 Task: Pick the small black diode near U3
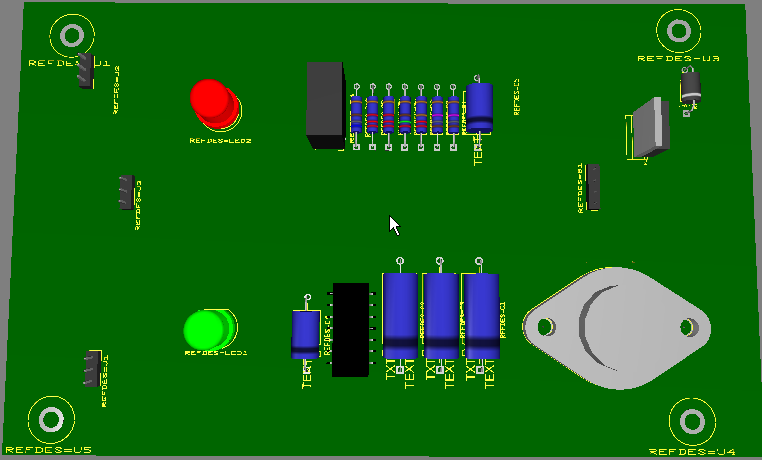[691, 88]
